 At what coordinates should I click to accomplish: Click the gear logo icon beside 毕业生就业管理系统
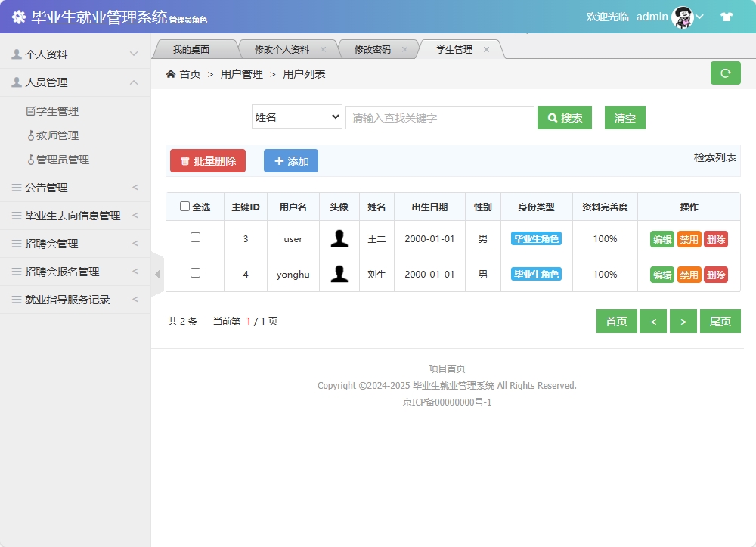(19, 15)
